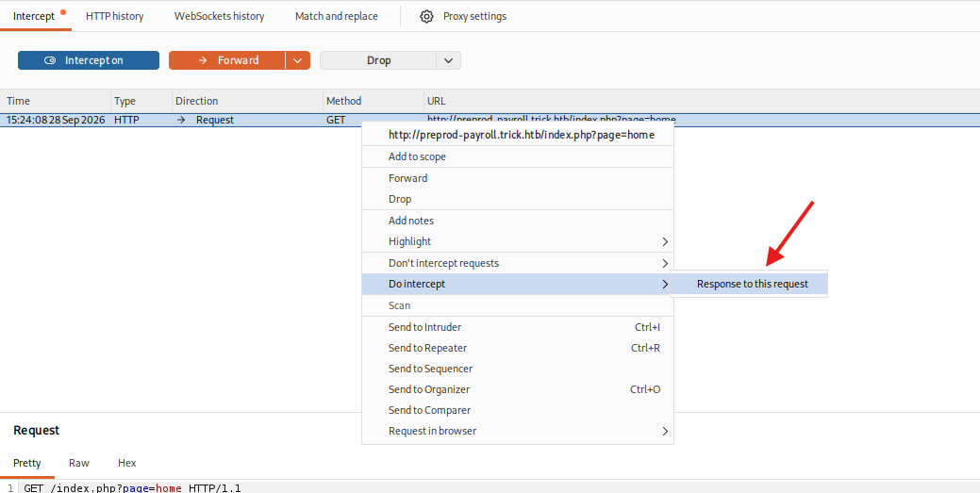980x493 pixels.
Task: Sort by the Method column header
Action: [374, 101]
